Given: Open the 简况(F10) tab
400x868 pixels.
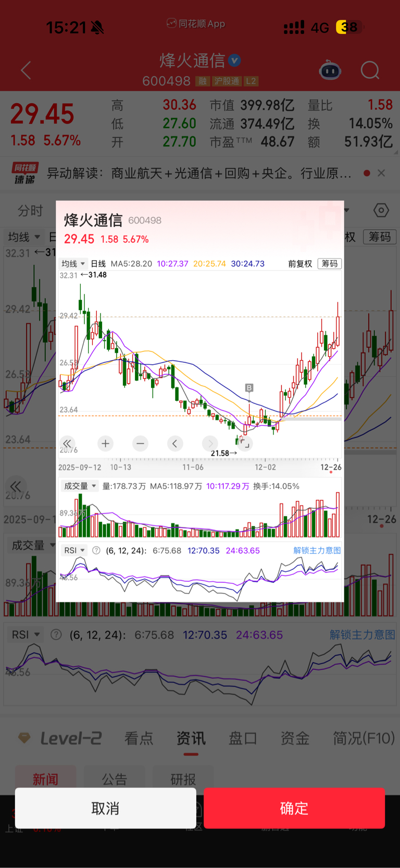Looking at the screenshot, I should (364, 738).
